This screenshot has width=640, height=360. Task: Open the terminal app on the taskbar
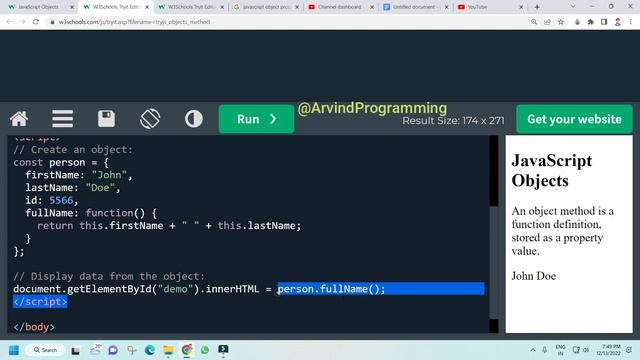(223, 350)
